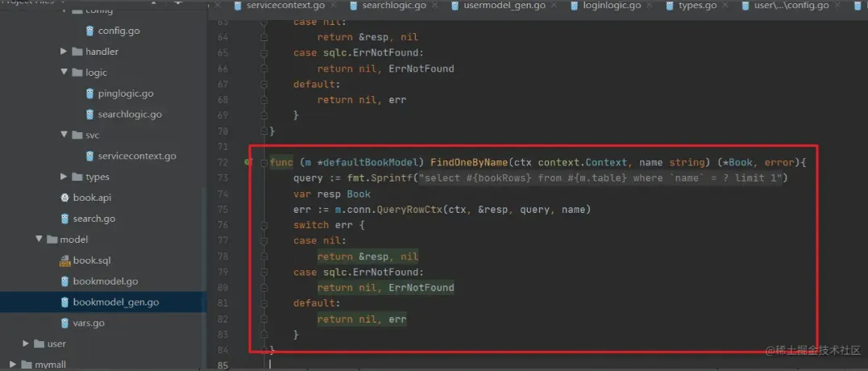Open search.go in the project tree

[x=94, y=219]
